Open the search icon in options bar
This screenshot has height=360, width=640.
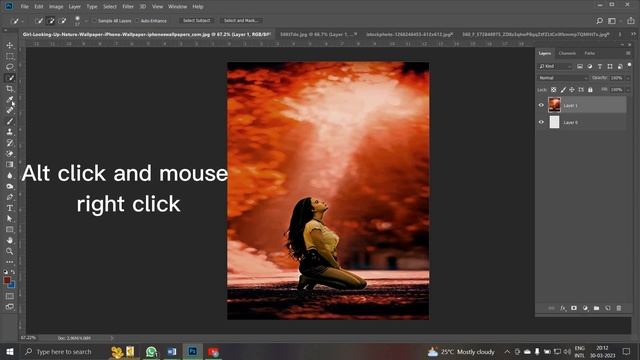[599, 20]
